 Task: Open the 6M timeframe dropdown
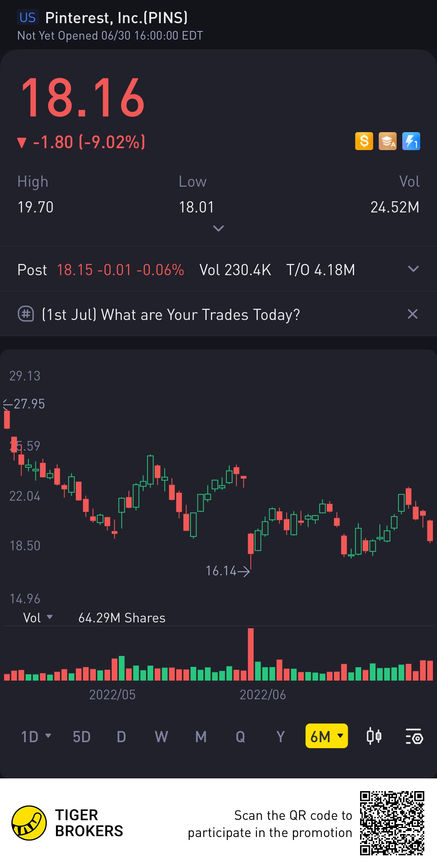click(326, 736)
